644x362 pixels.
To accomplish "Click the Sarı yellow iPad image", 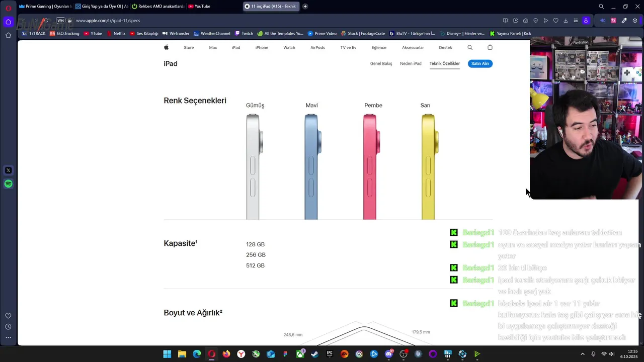I will (x=430, y=166).
